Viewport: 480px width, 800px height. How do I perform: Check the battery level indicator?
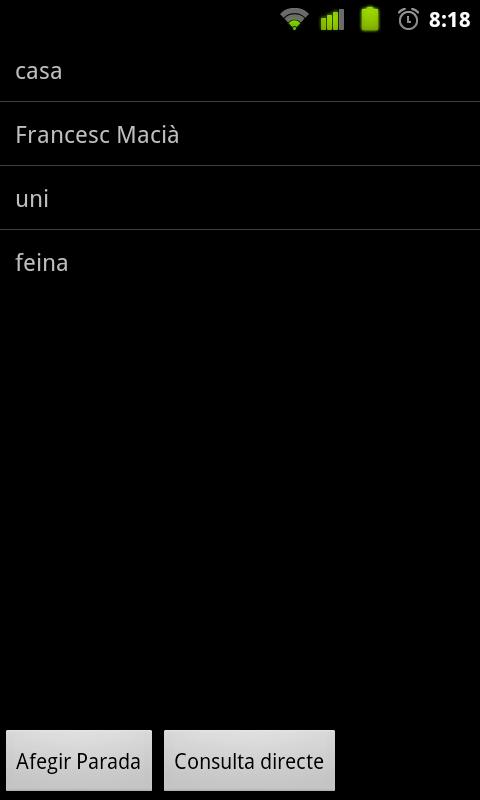point(370,19)
